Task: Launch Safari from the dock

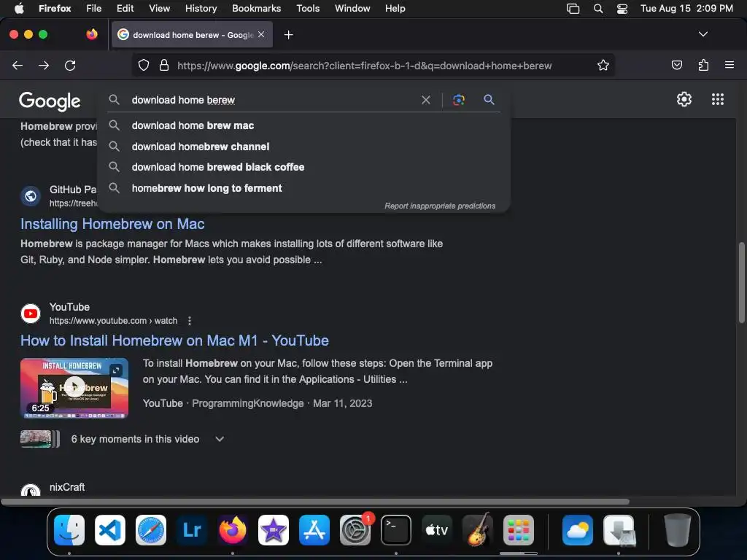Action: point(151,530)
